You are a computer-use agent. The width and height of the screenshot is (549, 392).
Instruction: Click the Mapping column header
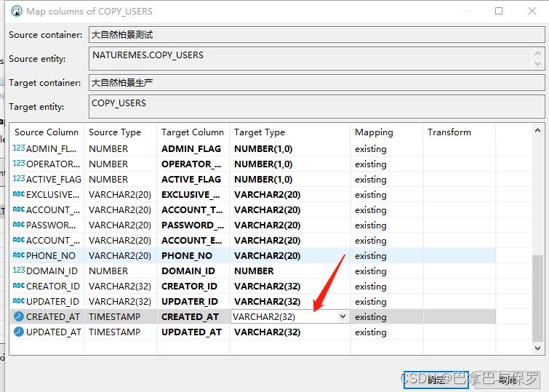point(374,132)
